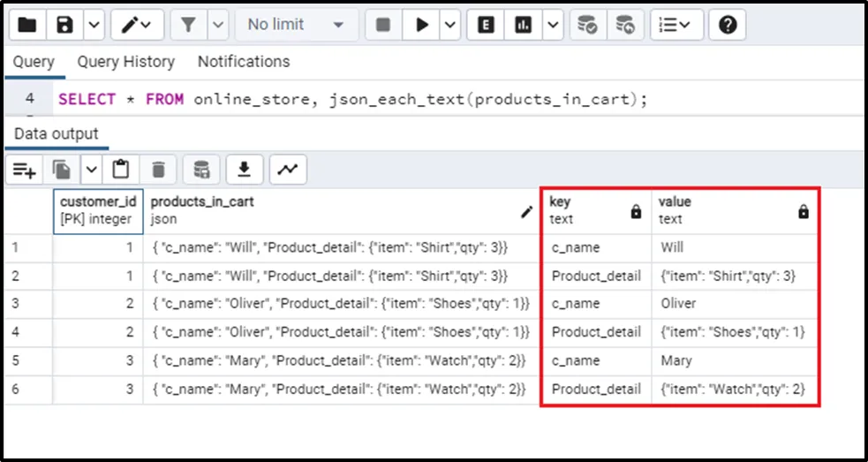868x462 pixels.
Task: Click the Save File floppy disk icon
Action: click(64, 25)
